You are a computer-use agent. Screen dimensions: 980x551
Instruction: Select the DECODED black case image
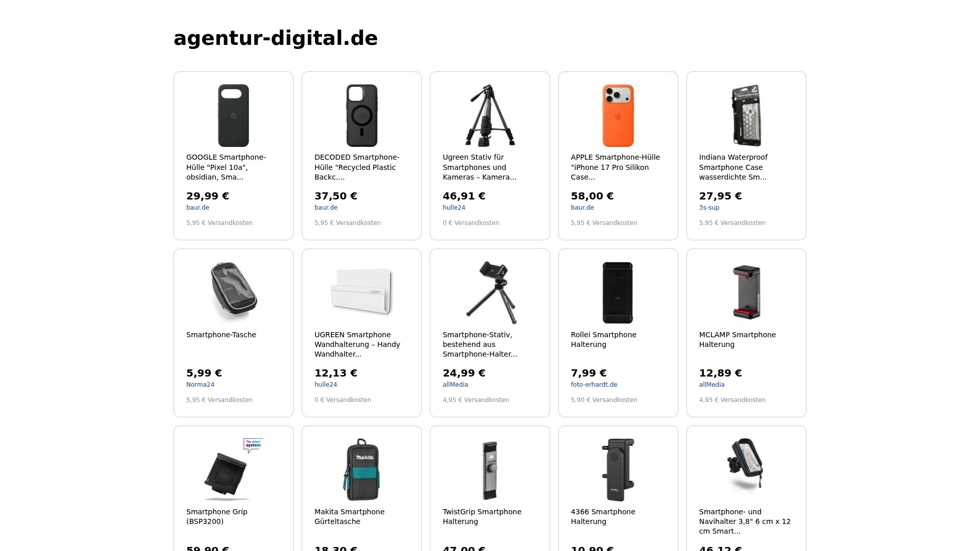click(x=361, y=116)
